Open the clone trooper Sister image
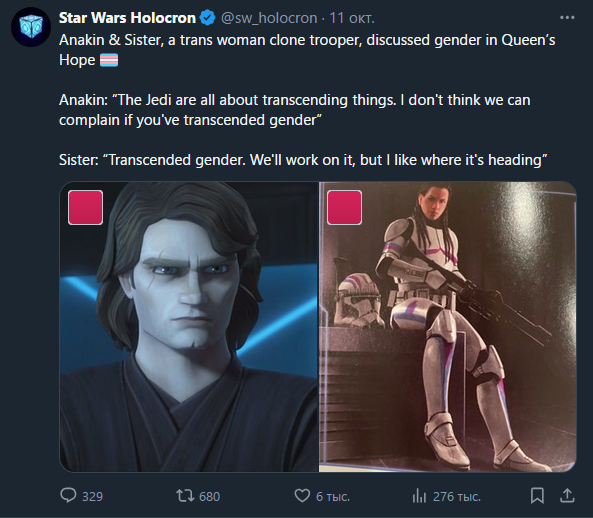The width and height of the screenshot is (593, 518). pos(447,327)
